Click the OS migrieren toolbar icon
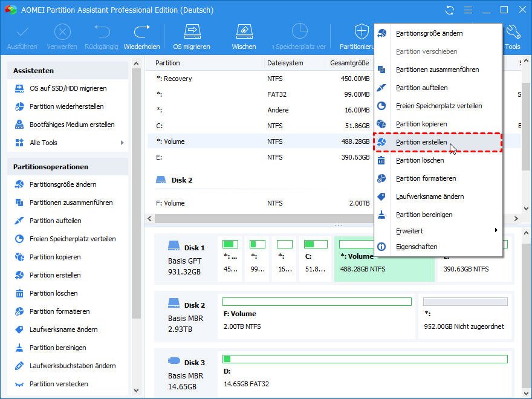The width and height of the screenshot is (532, 399). (x=192, y=36)
